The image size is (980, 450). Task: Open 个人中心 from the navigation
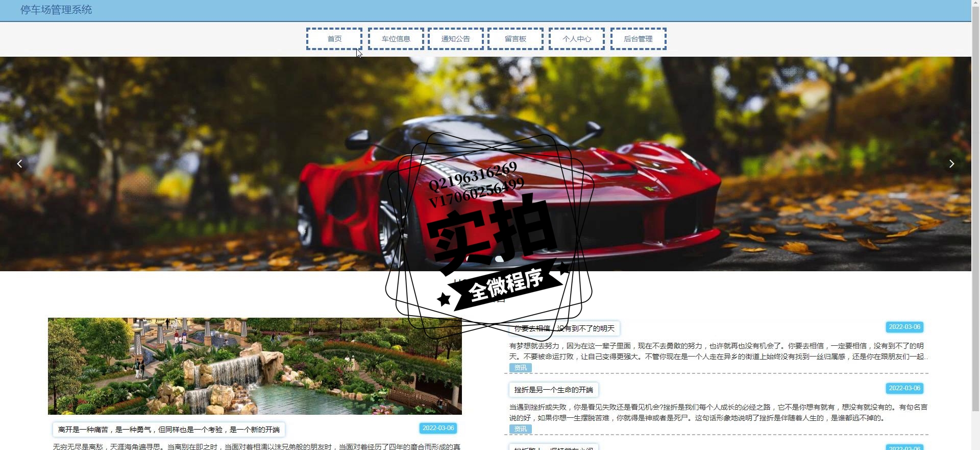coord(577,39)
